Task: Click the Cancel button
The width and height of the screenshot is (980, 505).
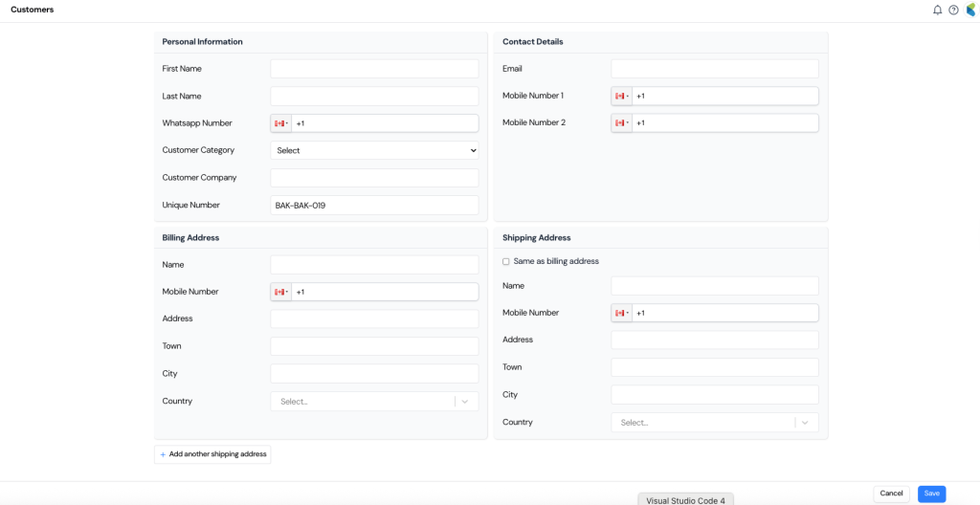Action: pos(891,494)
